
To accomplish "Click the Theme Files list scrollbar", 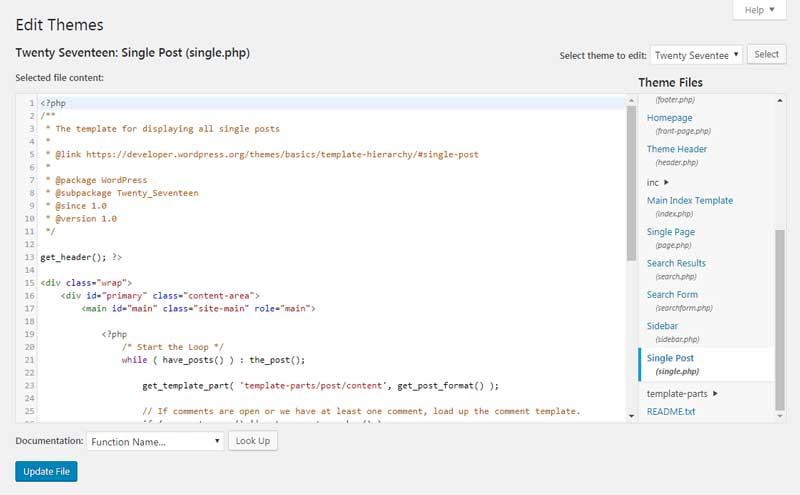I will click(x=780, y=300).
